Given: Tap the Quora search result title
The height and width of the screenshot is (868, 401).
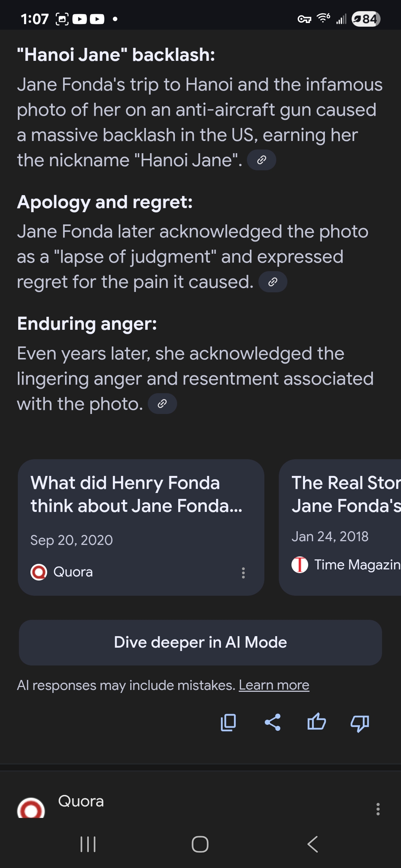Looking at the screenshot, I should [x=81, y=801].
